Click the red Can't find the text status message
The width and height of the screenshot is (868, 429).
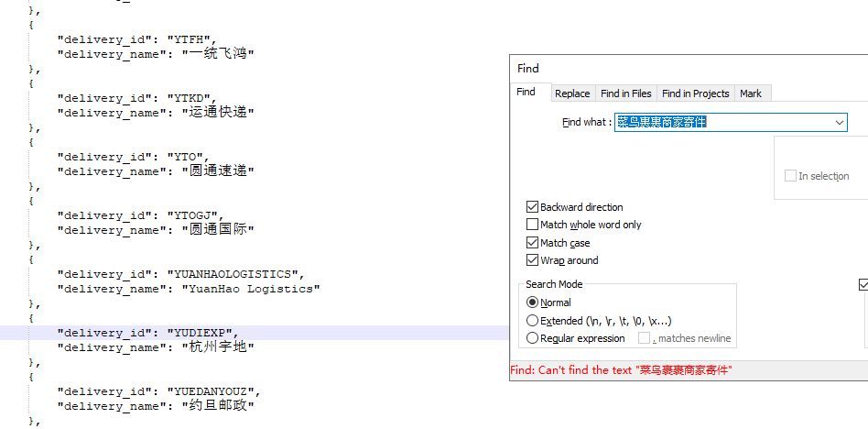621,370
